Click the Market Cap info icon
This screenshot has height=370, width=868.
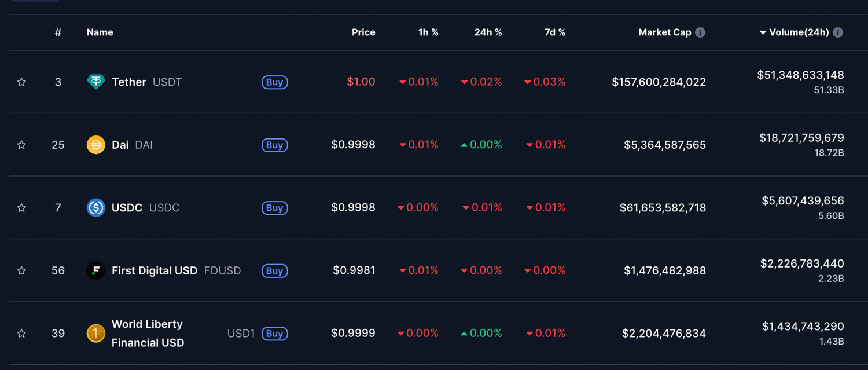click(700, 32)
